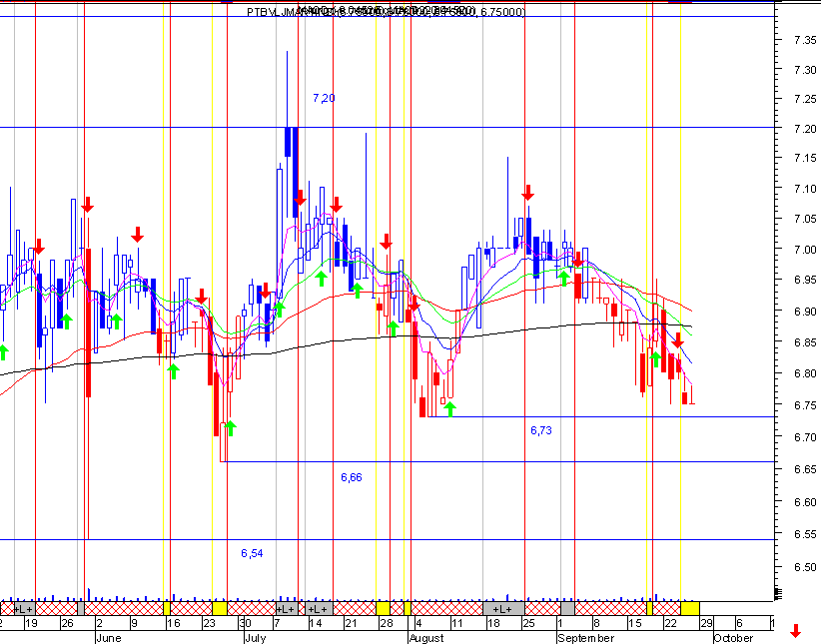Image resolution: width=821 pixels, height=644 pixels.
Task: Select the red arrow atop the tall red May candle
Action: 88,205
